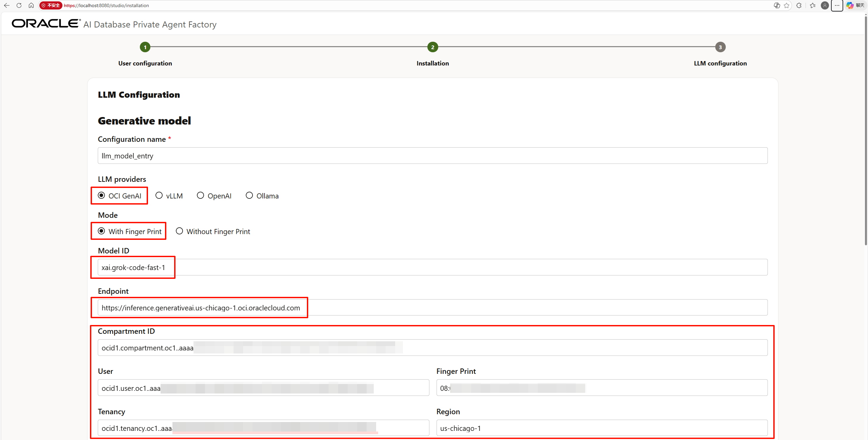This screenshot has height=440, width=868.
Task: Click the red not-secure warning badge
Action: pos(51,5)
